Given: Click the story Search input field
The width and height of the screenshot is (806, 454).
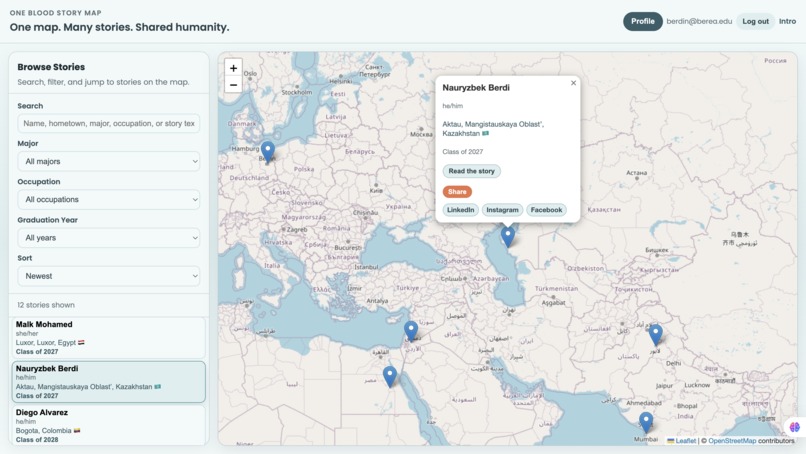Looking at the screenshot, I should (x=108, y=123).
